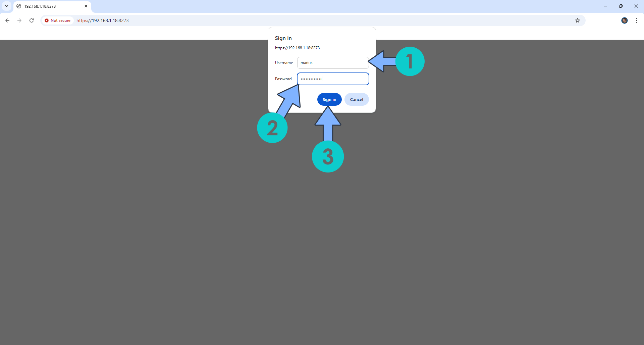The width and height of the screenshot is (644, 345).
Task: Minimize the Chrome window
Action: pyautogui.click(x=605, y=6)
